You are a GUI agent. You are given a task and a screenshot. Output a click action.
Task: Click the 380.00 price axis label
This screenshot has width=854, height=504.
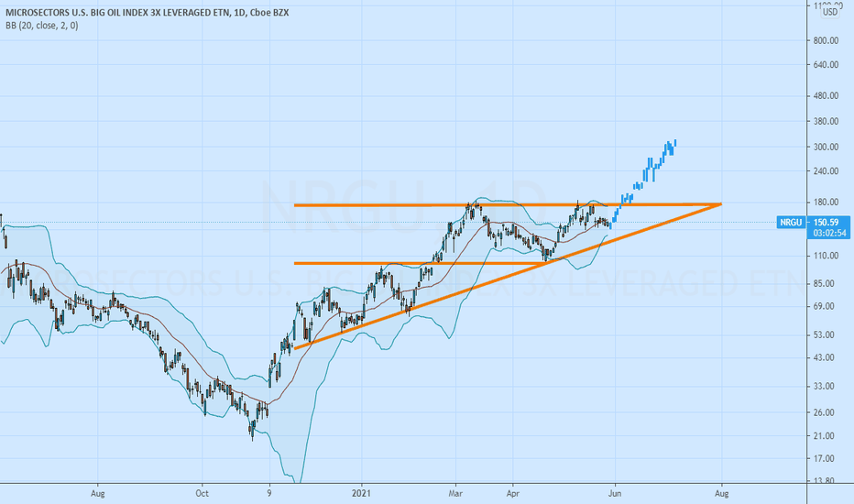(x=826, y=122)
